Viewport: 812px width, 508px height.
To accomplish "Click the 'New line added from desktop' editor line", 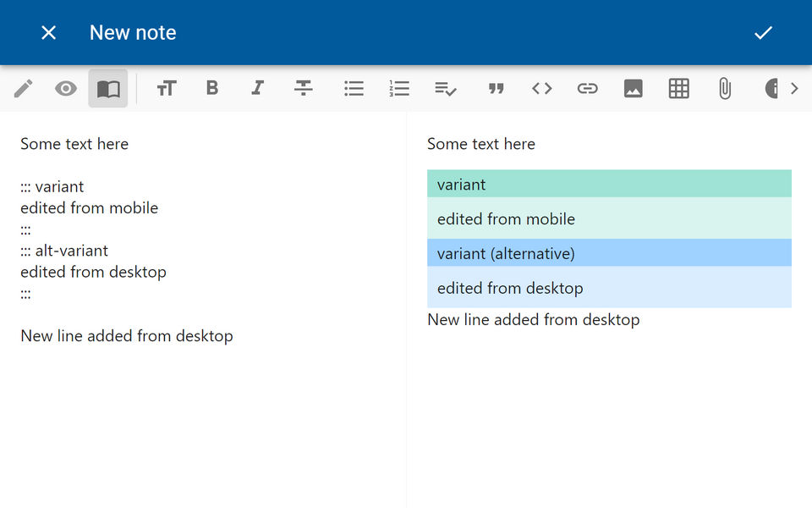I will 127,336.
